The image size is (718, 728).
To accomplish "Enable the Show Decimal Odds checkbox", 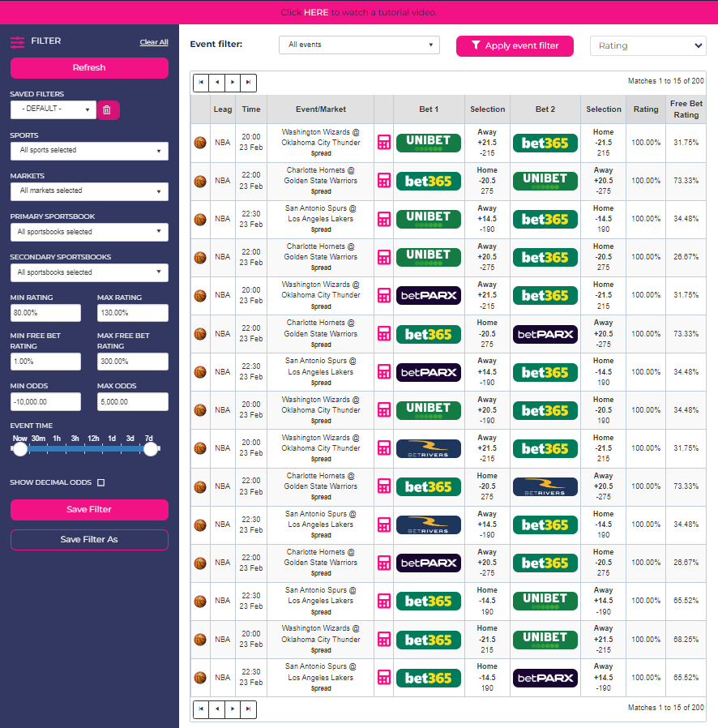I will 100,482.
